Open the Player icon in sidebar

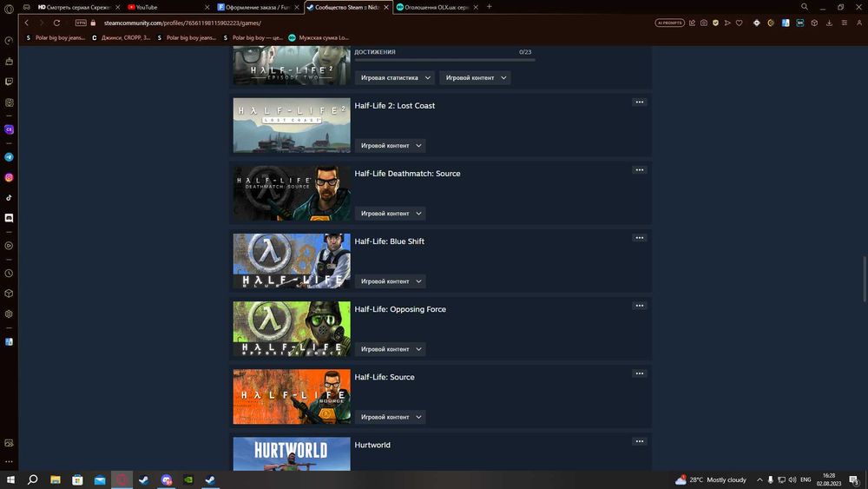(x=9, y=246)
